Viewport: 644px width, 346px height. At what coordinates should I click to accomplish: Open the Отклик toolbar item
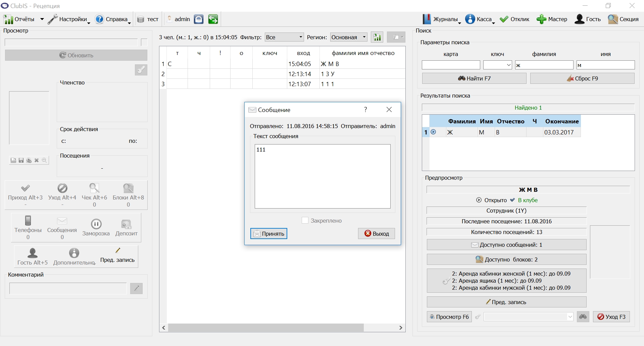point(514,19)
